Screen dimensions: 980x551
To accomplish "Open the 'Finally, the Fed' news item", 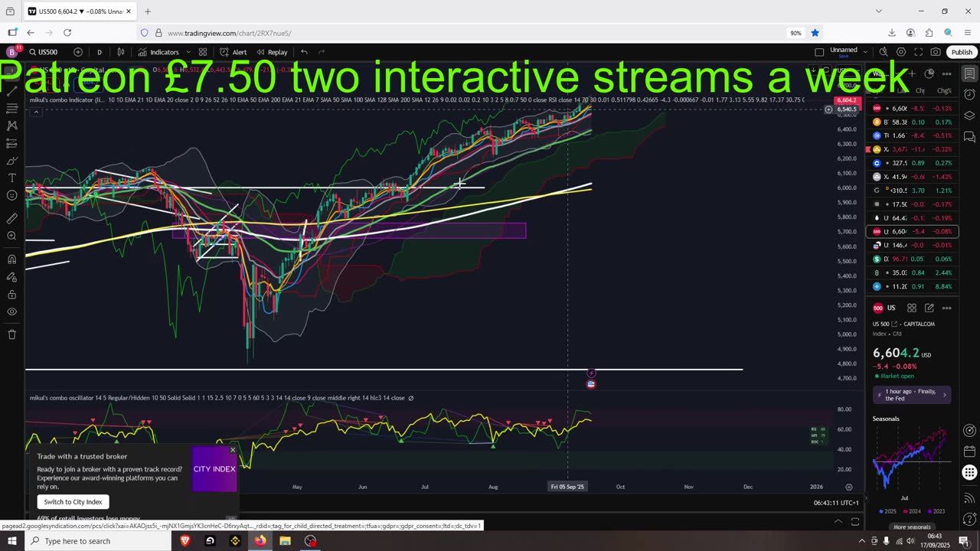I will coord(912,395).
